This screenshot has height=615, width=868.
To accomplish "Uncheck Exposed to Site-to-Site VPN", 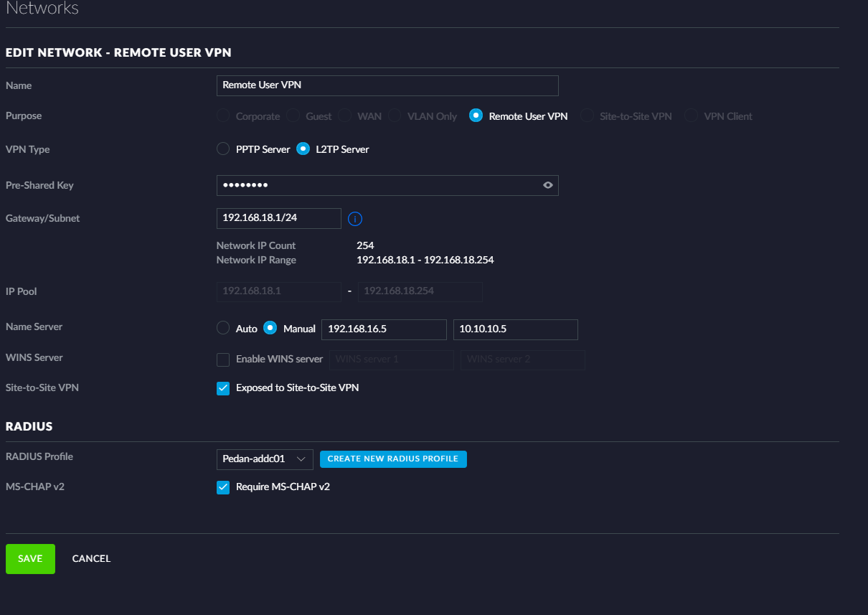I will click(223, 388).
